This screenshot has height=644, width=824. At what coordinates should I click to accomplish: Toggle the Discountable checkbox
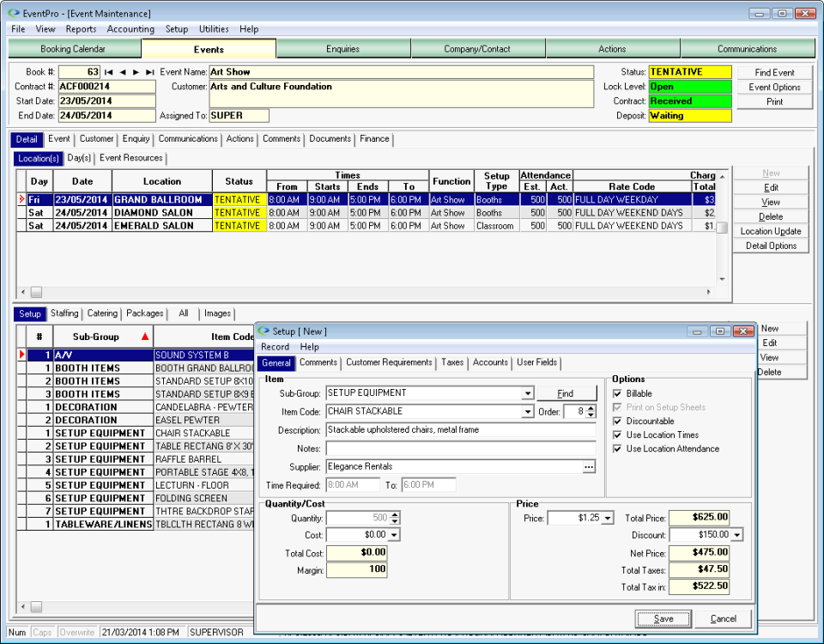click(x=617, y=421)
